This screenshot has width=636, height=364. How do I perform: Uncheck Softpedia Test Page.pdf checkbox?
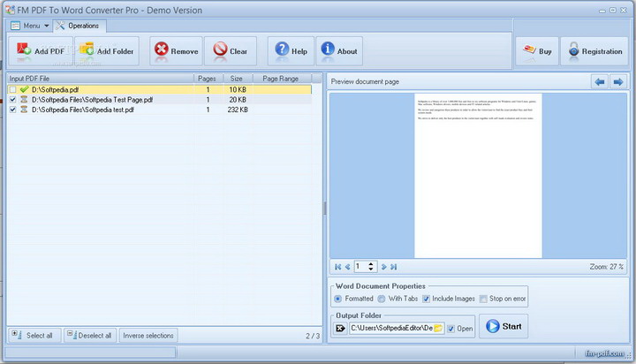click(12, 100)
